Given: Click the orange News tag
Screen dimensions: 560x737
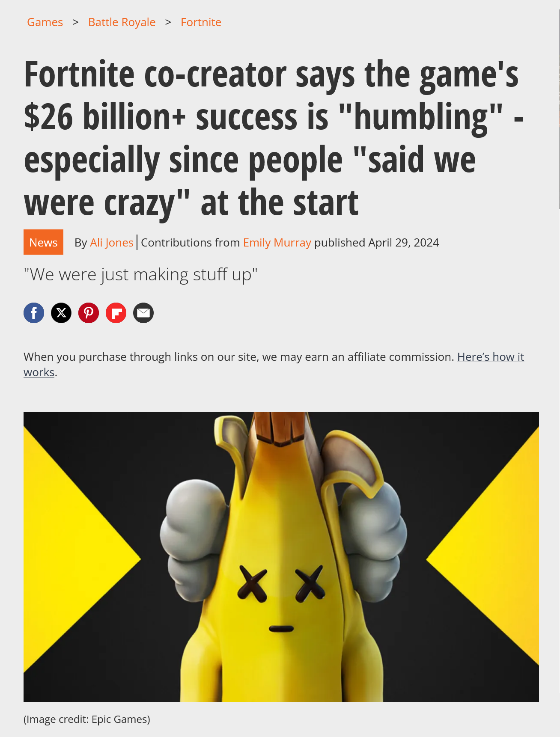Looking at the screenshot, I should [43, 242].
